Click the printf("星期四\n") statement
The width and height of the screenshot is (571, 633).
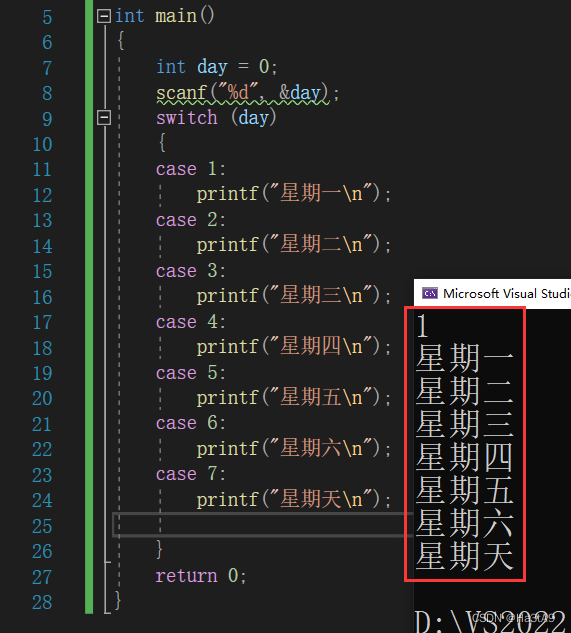click(294, 346)
